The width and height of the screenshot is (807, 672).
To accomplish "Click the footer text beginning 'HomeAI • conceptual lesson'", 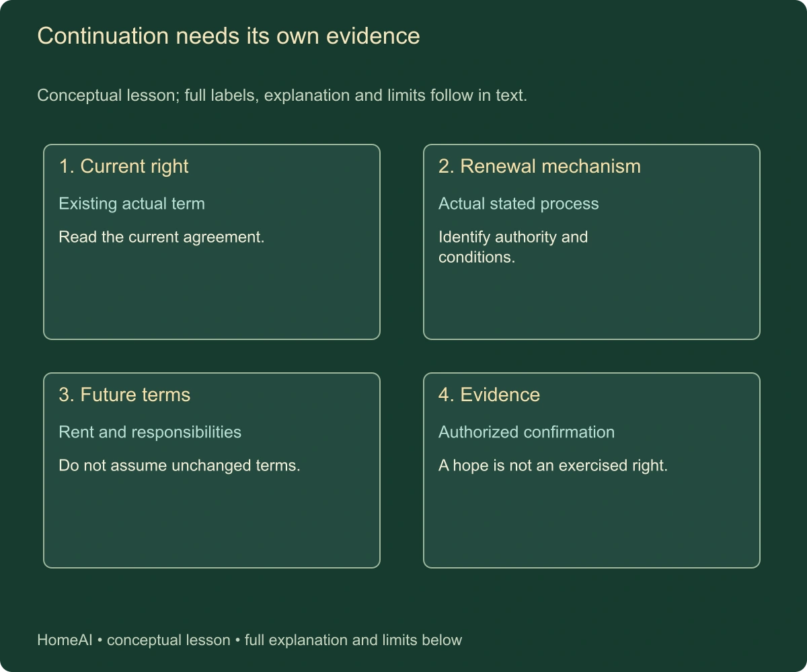I will [x=249, y=640].
